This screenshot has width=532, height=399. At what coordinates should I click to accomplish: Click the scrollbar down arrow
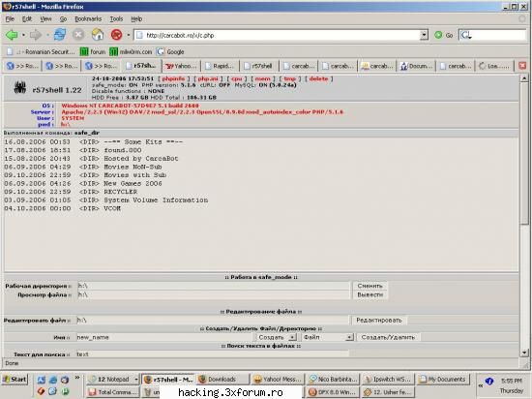point(524,353)
